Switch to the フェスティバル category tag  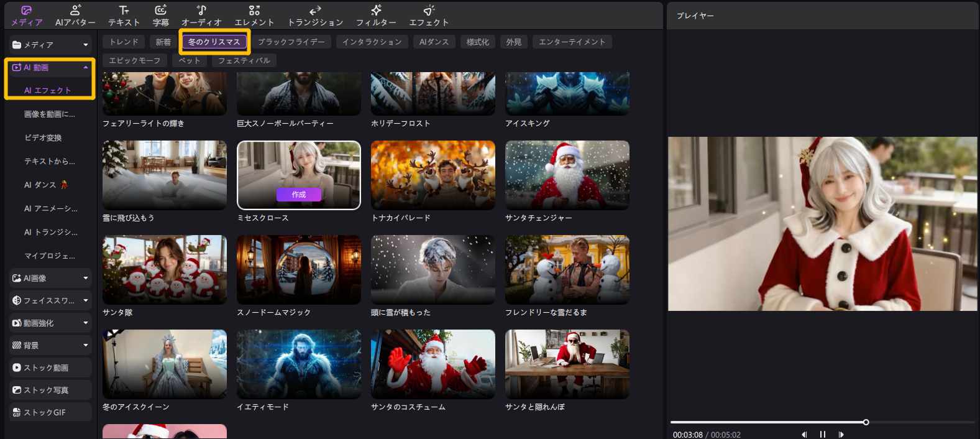(x=244, y=60)
